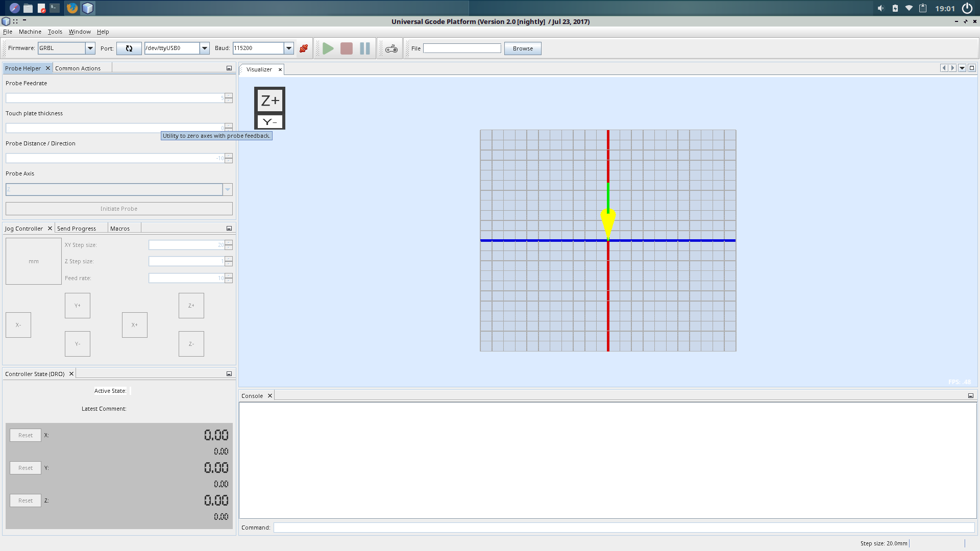Open the Machine menu
The width and height of the screenshot is (980, 551).
(x=30, y=32)
